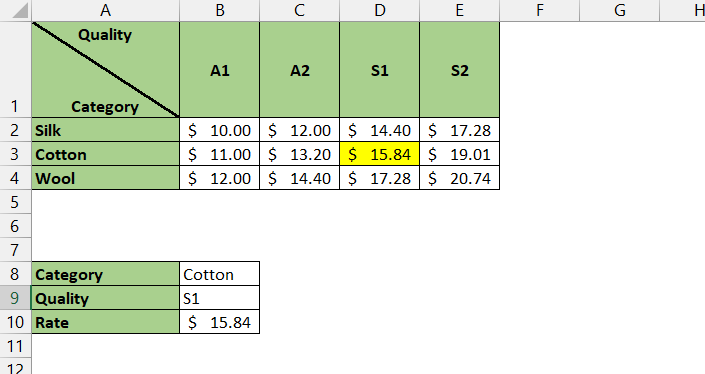The height and width of the screenshot is (374, 705).
Task: Select the green Rate label cell
Action: point(106,322)
